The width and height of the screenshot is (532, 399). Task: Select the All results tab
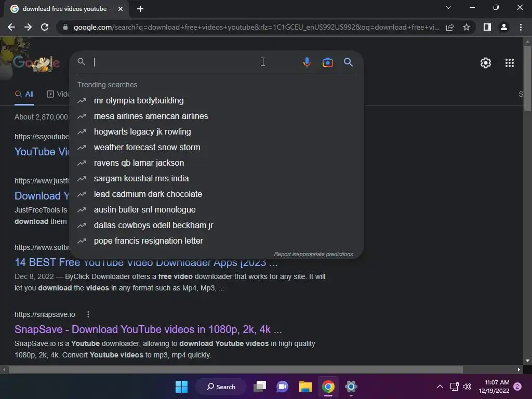pyautogui.click(x=24, y=95)
